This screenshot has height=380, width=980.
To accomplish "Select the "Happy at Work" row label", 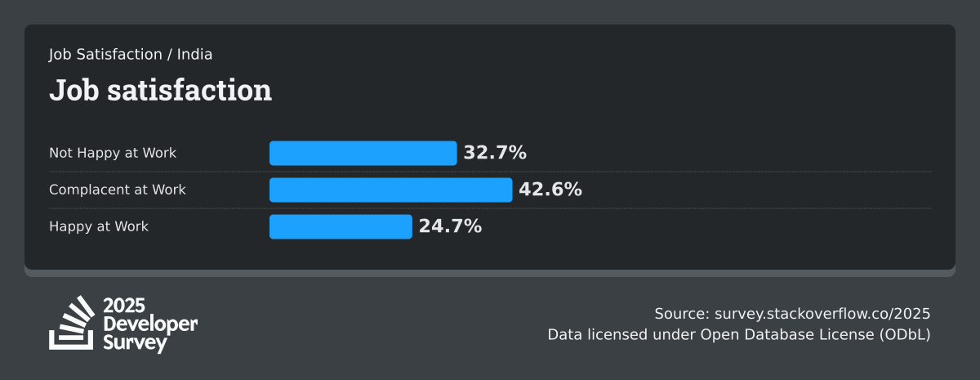I will pyautogui.click(x=99, y=226).
